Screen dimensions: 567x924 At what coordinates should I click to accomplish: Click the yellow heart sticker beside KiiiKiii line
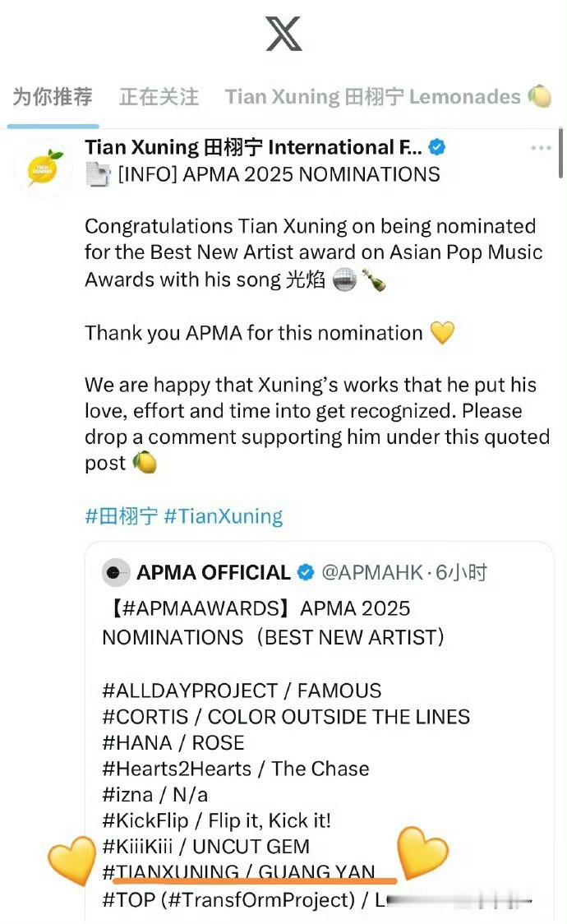(x=71, y=861)
